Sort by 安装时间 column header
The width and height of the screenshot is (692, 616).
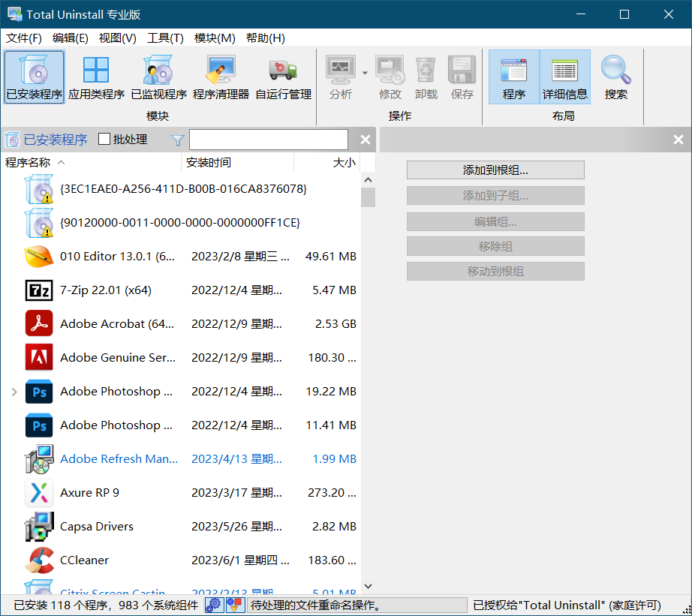(x=237, y=162)
